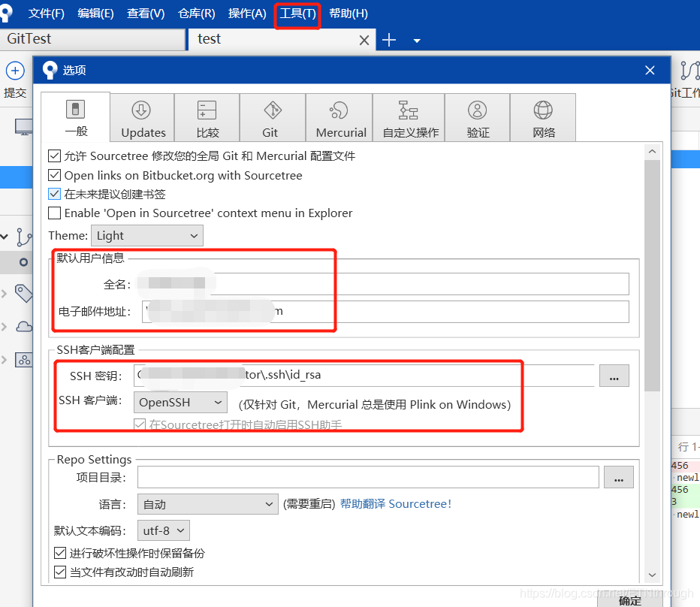Click the SSH 密钥 path field

364,376
